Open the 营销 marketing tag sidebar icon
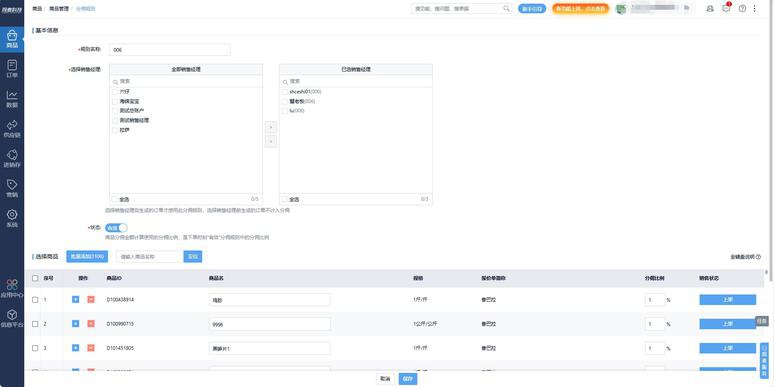 tap(12, 188)
